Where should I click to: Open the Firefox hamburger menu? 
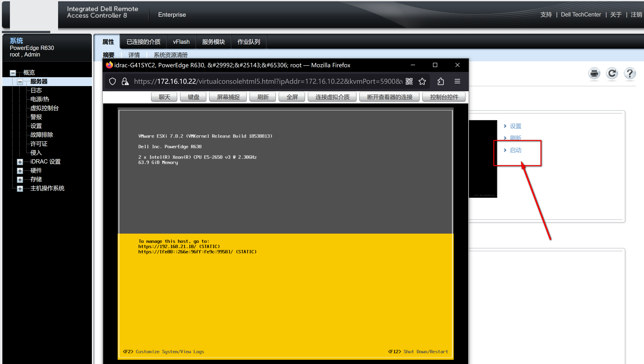457,81
